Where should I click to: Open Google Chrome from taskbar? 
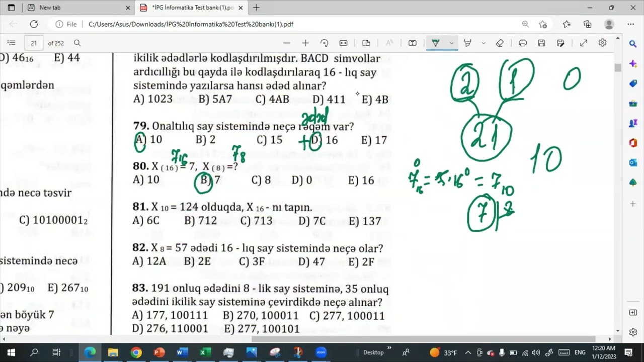tap(136, 352)
